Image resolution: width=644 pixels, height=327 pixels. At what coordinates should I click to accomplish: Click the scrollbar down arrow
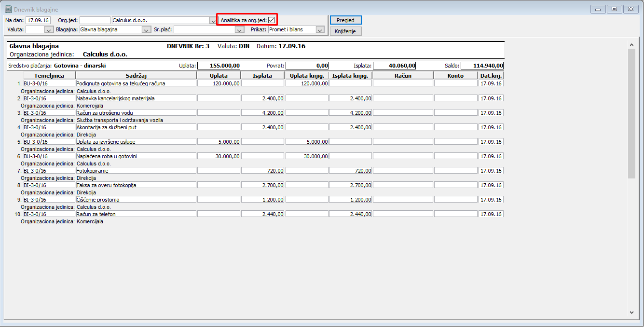pyautogui.click(x=632, y=313)
